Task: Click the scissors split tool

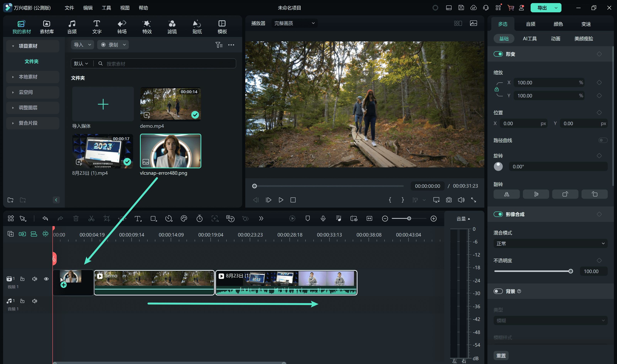Action: pos(91,219)
